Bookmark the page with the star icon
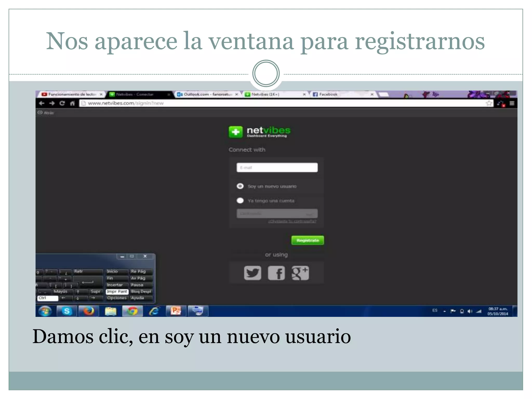532x399 pixels. 489,103
